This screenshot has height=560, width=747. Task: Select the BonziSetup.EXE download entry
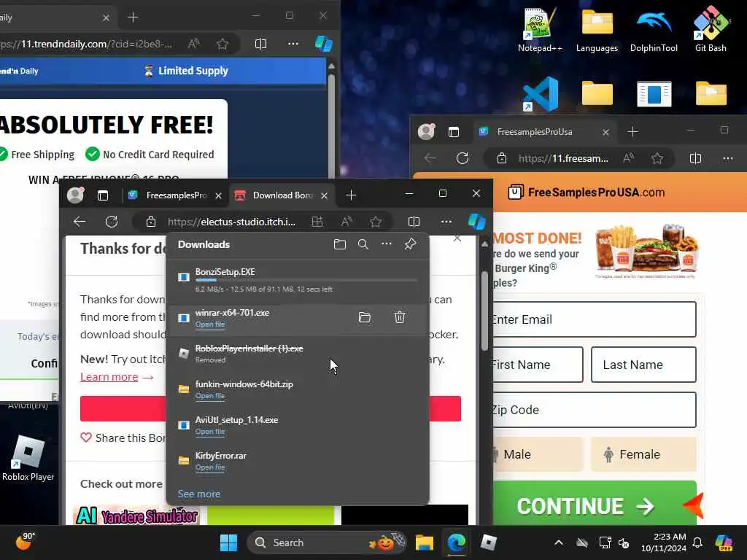point(298,280)
